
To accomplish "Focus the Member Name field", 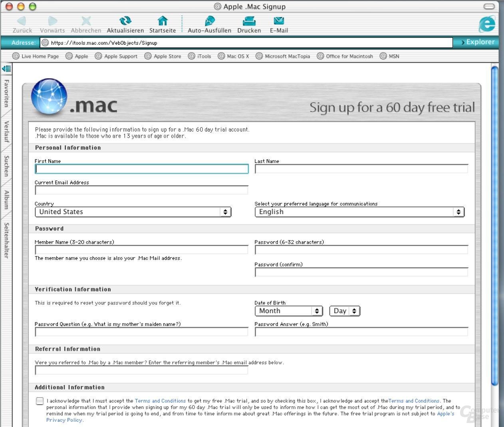I will tap(142, 250).
